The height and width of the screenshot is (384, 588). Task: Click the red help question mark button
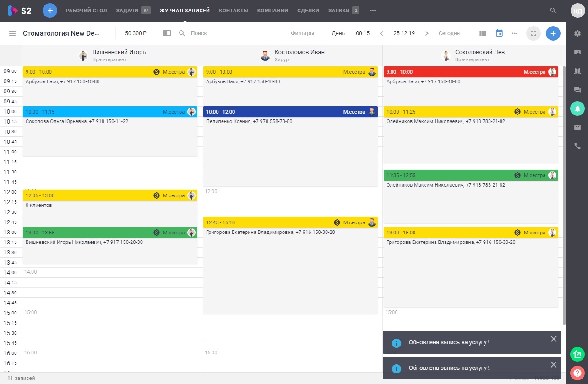577,373
